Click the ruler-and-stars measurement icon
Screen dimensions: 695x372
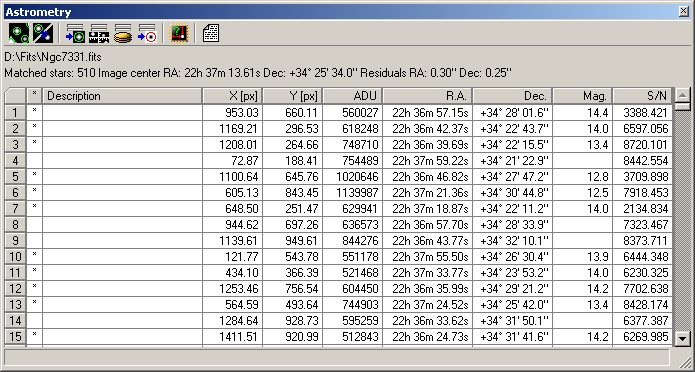(x=99, y=33)
